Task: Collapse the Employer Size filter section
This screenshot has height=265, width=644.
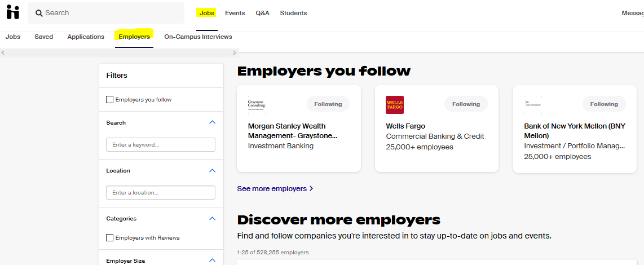Action: (212, 260)
